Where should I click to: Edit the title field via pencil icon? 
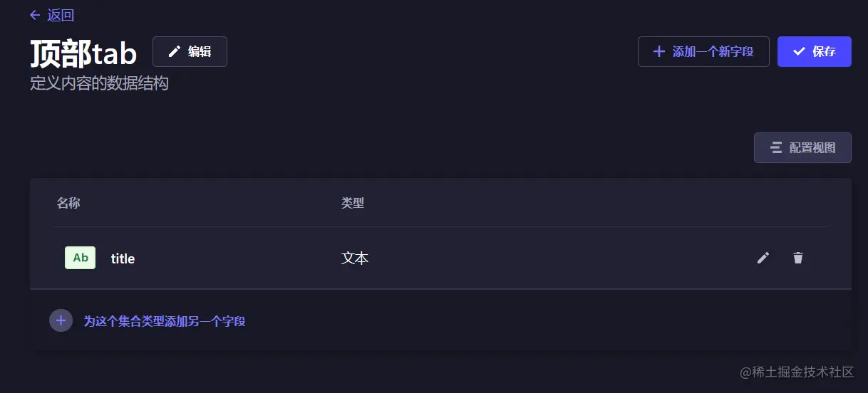tap(763, 258)
